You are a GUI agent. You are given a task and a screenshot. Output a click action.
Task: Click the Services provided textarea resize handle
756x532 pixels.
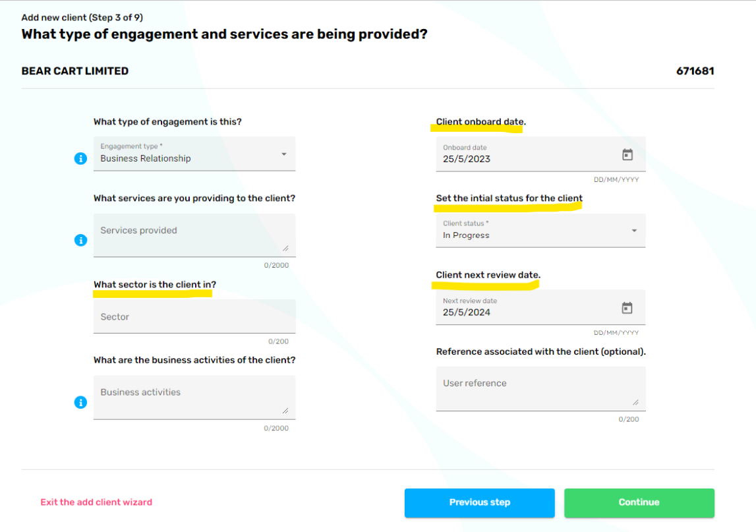tap(285, 249)
